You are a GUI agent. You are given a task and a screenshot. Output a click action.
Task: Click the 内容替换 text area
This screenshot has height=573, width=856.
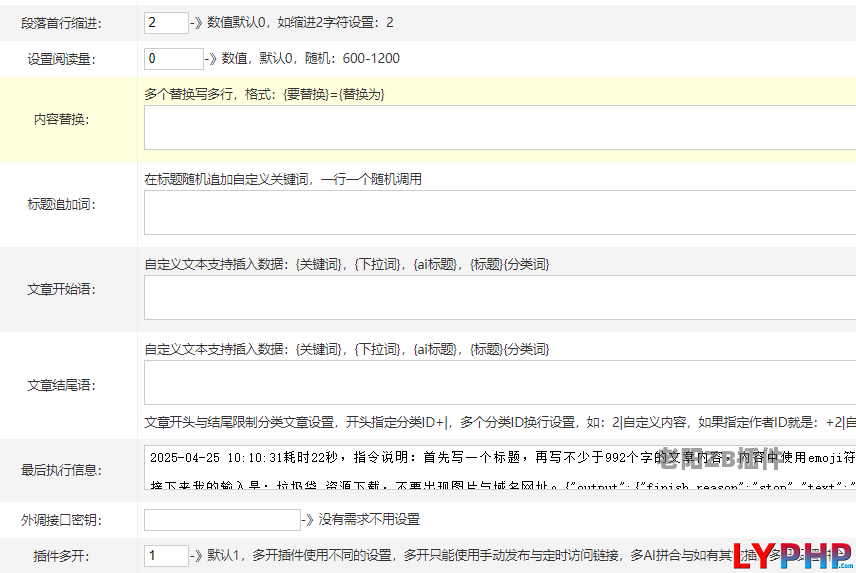(500, 128)
